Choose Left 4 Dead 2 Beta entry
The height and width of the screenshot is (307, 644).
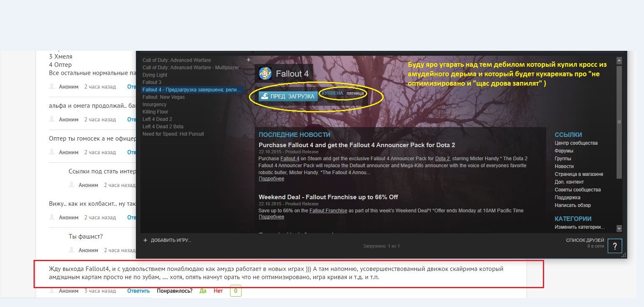(163, 127)
